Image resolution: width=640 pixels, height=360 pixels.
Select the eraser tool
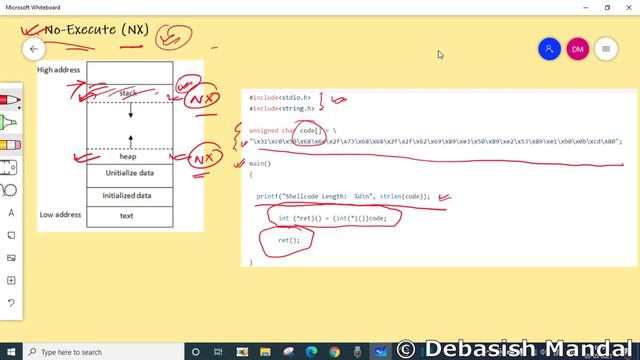coord(10,144)
